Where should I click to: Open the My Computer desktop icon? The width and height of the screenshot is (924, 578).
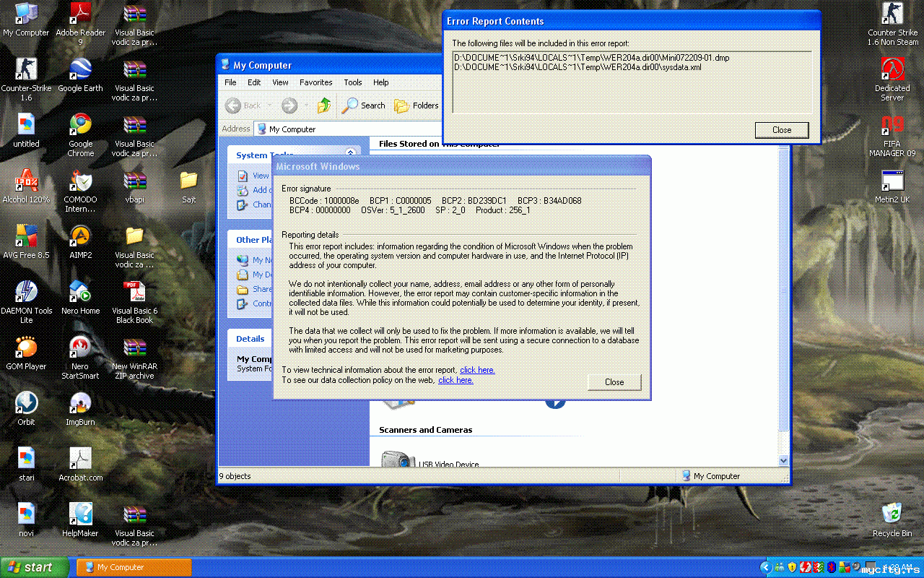tap(26, 20)
